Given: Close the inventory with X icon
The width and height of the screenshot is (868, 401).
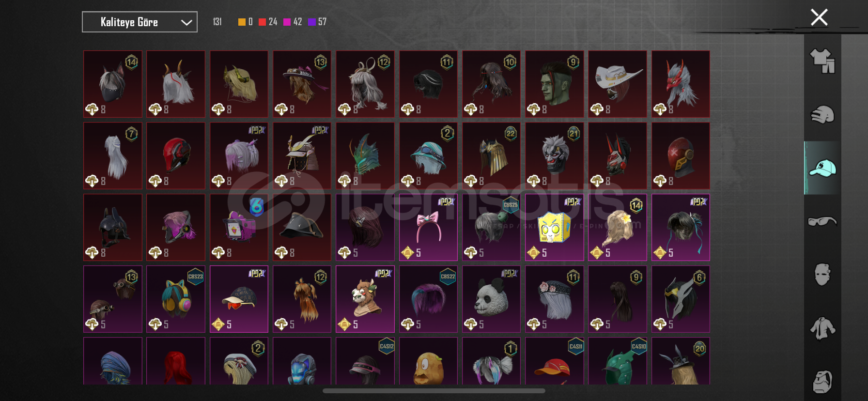Looking at the screenshot, I should 819,17.
